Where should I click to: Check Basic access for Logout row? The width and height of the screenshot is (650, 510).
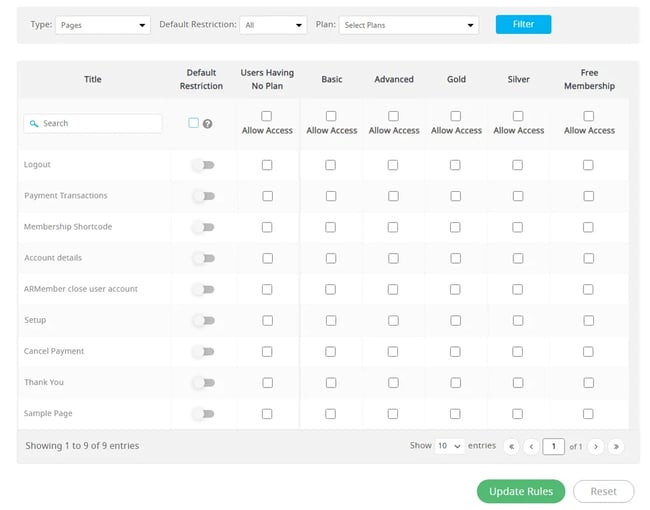330,165
